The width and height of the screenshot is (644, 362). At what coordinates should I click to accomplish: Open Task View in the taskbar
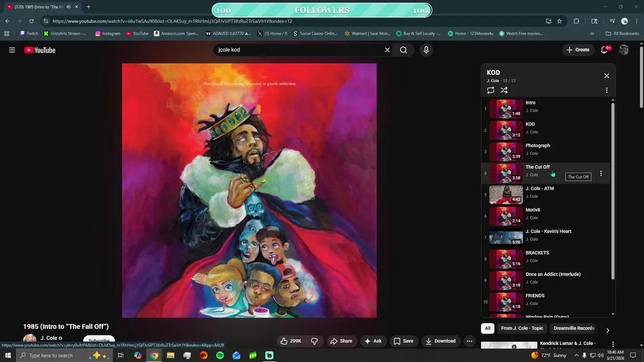(121, 355)
